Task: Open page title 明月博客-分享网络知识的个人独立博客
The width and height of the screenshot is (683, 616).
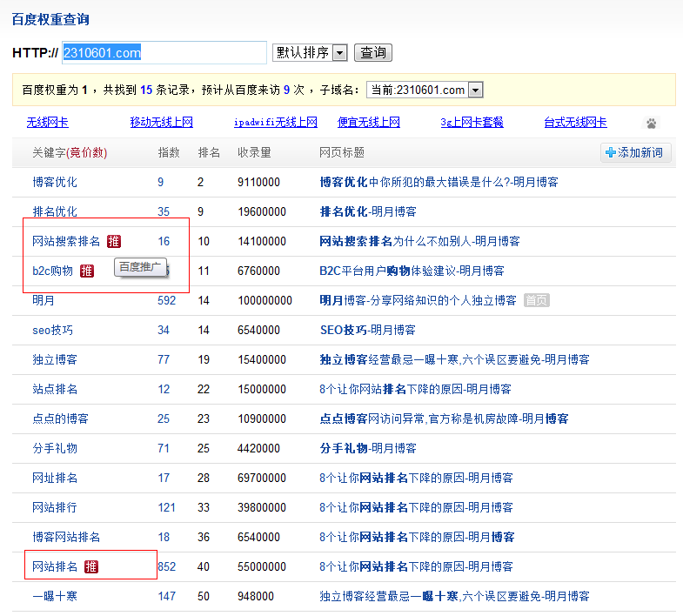Action: point(419,300)
